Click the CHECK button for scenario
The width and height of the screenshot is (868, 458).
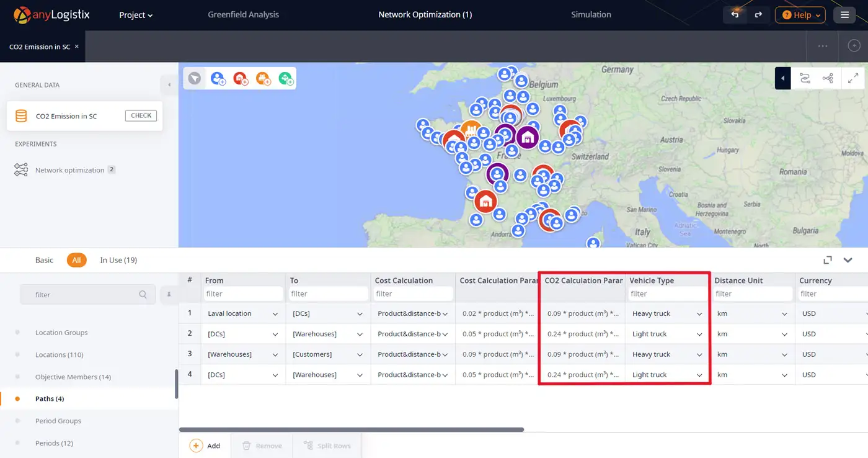click(141, 115)
